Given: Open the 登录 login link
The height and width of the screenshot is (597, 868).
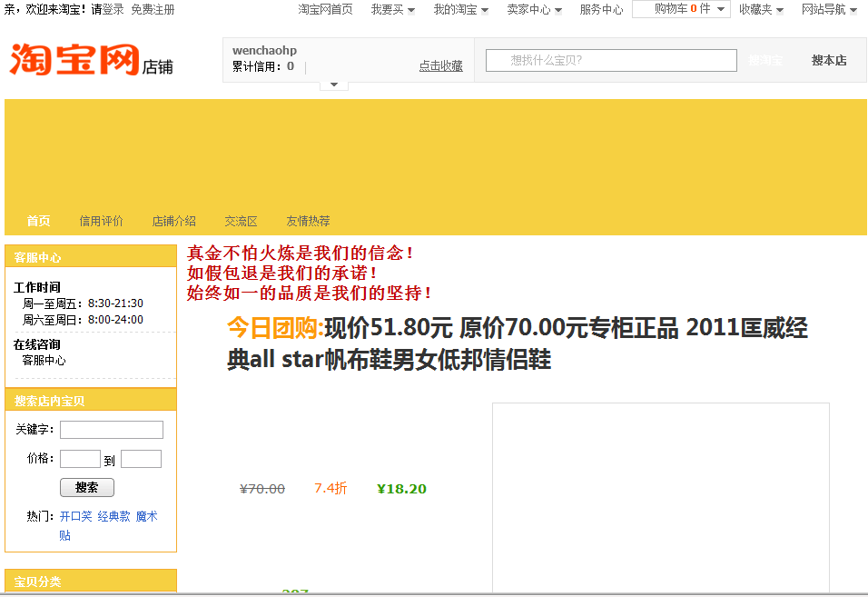Looking at the screenshot, I should click(x=113, y=9).
